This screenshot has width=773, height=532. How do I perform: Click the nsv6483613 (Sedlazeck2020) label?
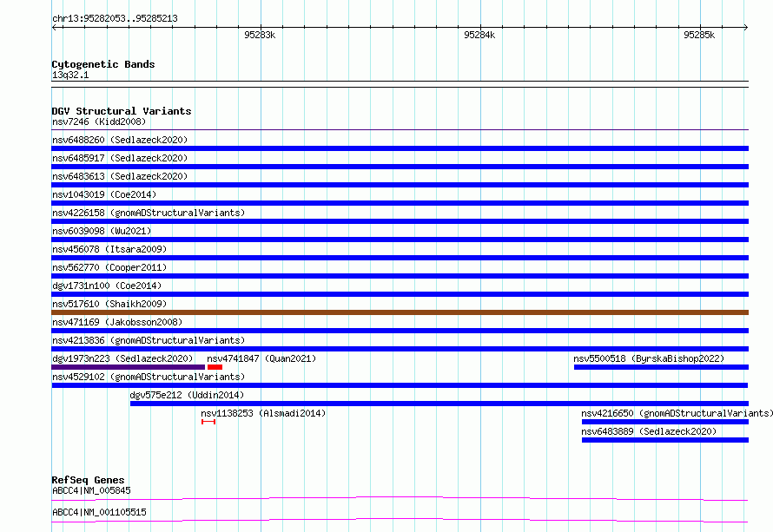pyautogui.click(x=120, y=176)
